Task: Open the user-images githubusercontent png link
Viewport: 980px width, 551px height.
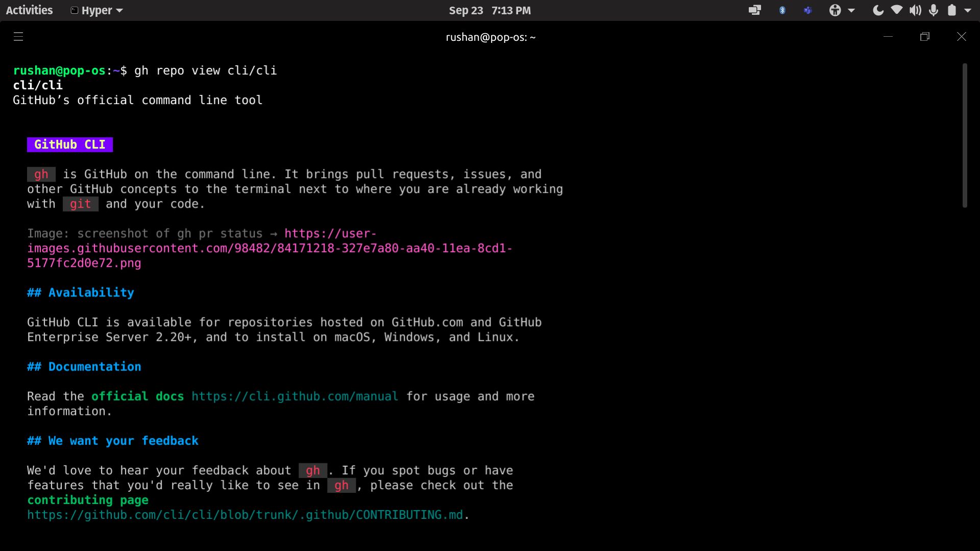Action: tap(269, 248)
